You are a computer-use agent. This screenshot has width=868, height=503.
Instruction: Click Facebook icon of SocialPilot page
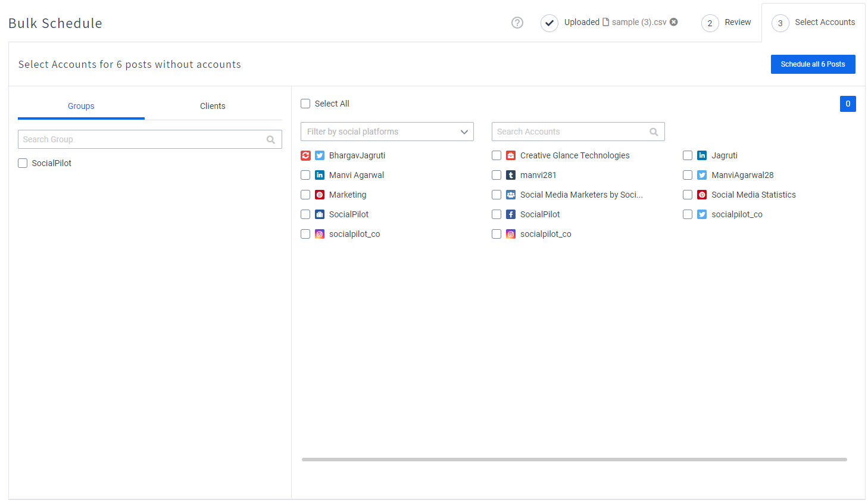pyautogui.click(x=511, y=214)
